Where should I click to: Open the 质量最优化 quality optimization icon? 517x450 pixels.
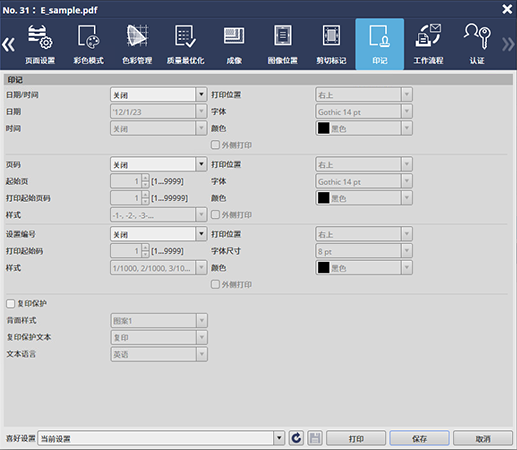(x=185, y=44)
